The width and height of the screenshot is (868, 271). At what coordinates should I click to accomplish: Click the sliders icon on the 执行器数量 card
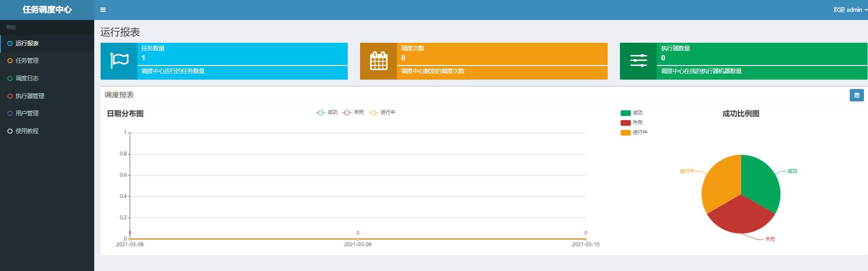[639, 61]
